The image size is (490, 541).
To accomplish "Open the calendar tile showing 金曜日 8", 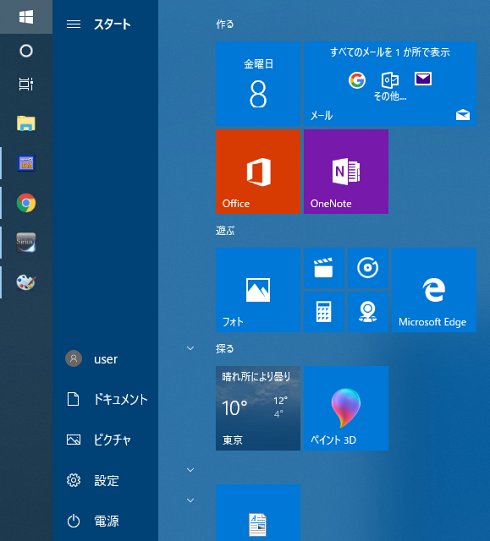I will click(x=258, y=83).
